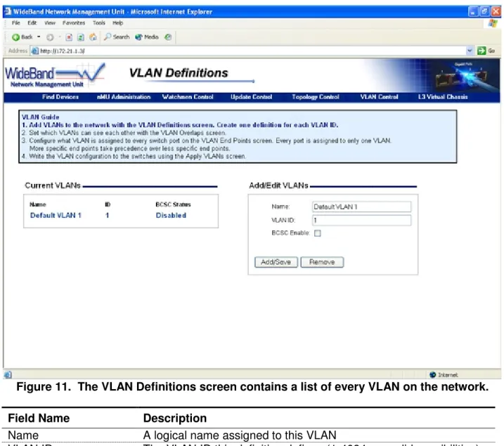Stop page loading with Stop icon
The width and height of the screenshot is (504, 446).
point(69,37)
